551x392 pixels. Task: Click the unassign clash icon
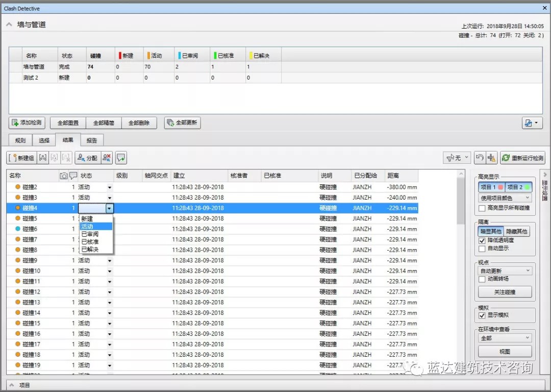pyautogui.click(x=107, y=158)
